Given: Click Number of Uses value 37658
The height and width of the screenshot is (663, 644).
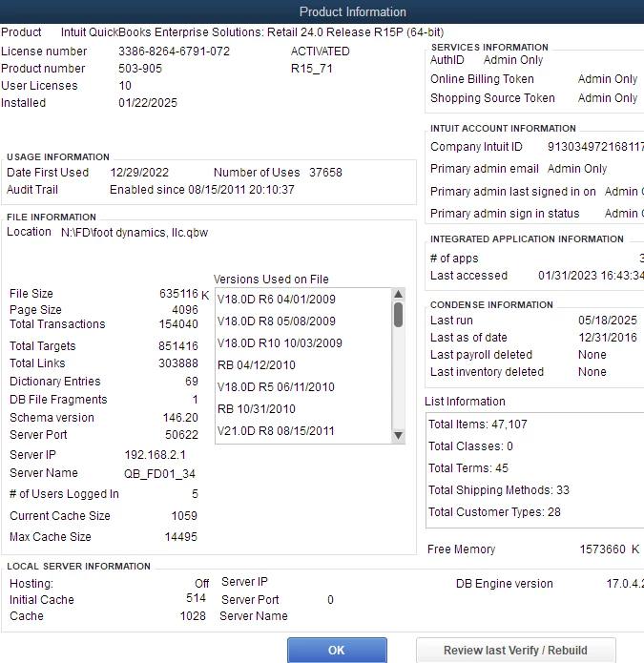Looking at the screenshot, I should (325, 173).
